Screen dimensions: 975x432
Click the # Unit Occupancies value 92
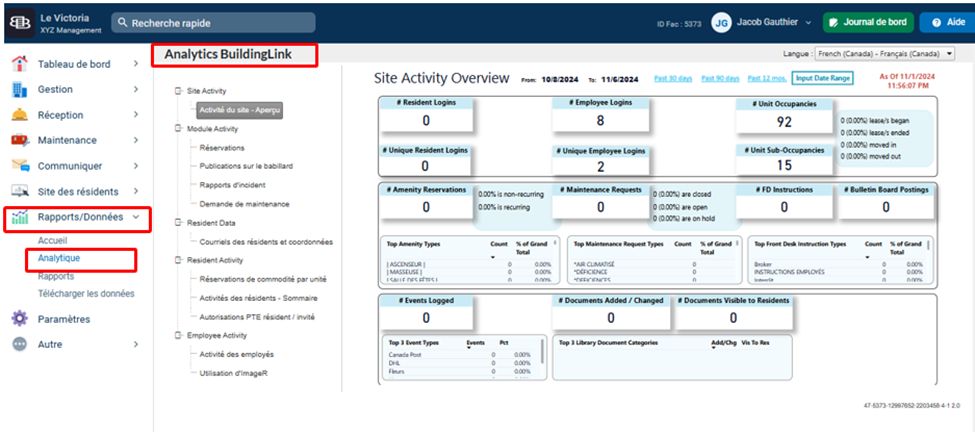(x=785, y=122)
